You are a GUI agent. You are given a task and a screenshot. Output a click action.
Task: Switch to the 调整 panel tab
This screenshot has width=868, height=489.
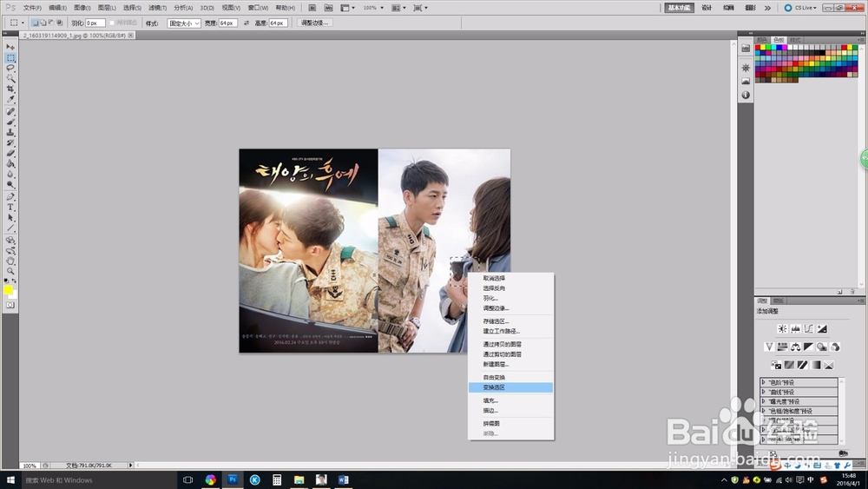click(762, 301)
